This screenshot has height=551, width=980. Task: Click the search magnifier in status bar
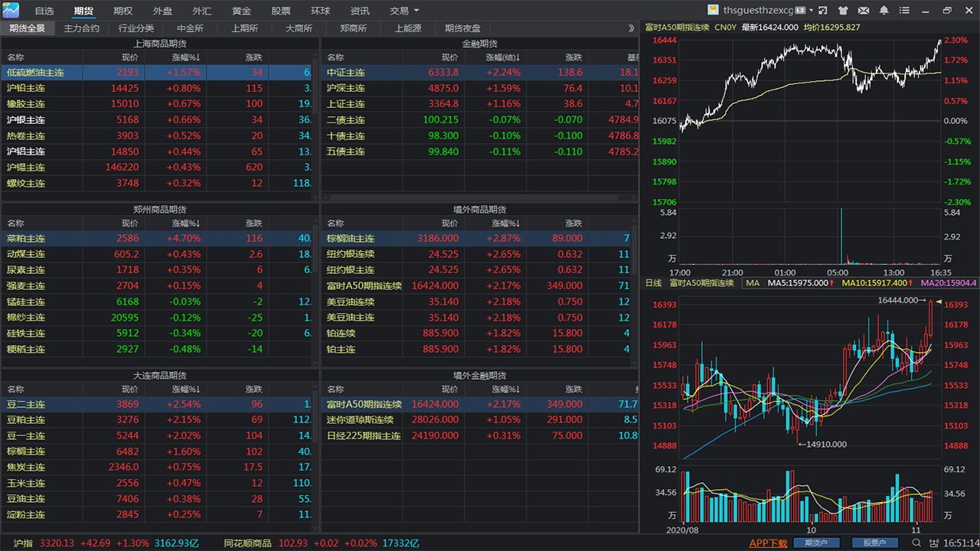[917, 543]
